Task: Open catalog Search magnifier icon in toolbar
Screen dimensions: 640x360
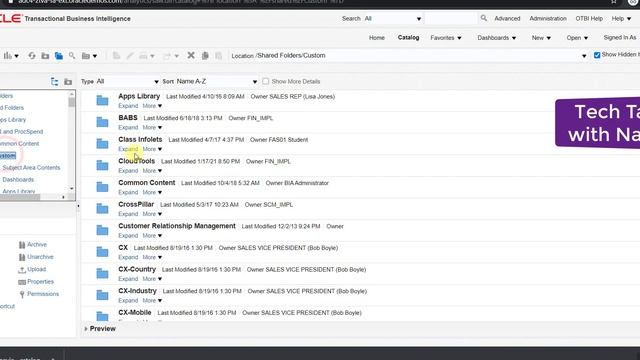Action: click(x=72, y=56)
